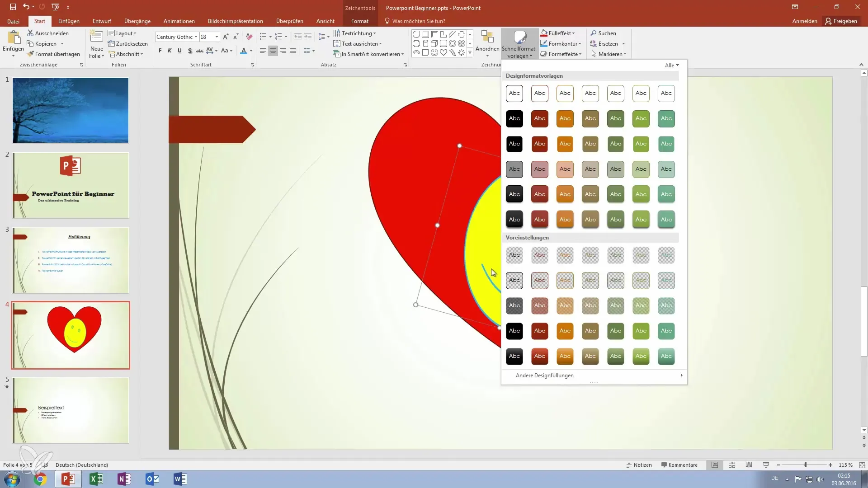The width and height of the screenshot is (868, 488).
Task: Apply the solid black Abc style in second row
Action: (x=514, y=118)
